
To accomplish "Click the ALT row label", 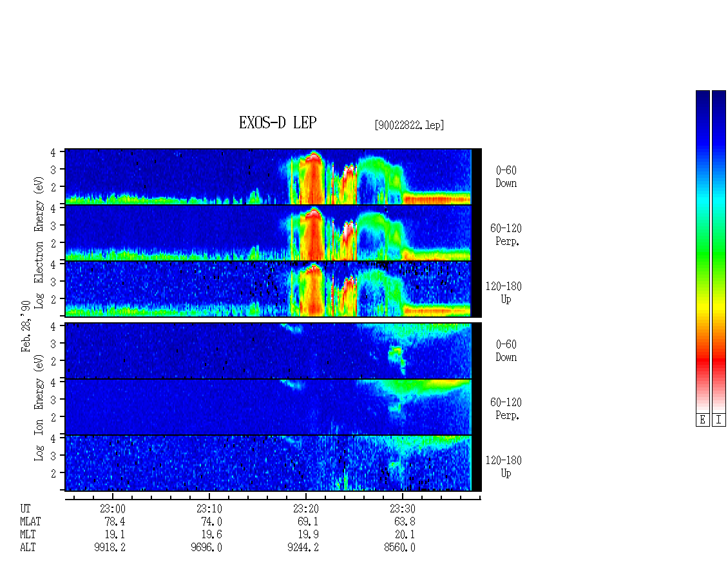I will pyautogui.click(x=28, y=548).
